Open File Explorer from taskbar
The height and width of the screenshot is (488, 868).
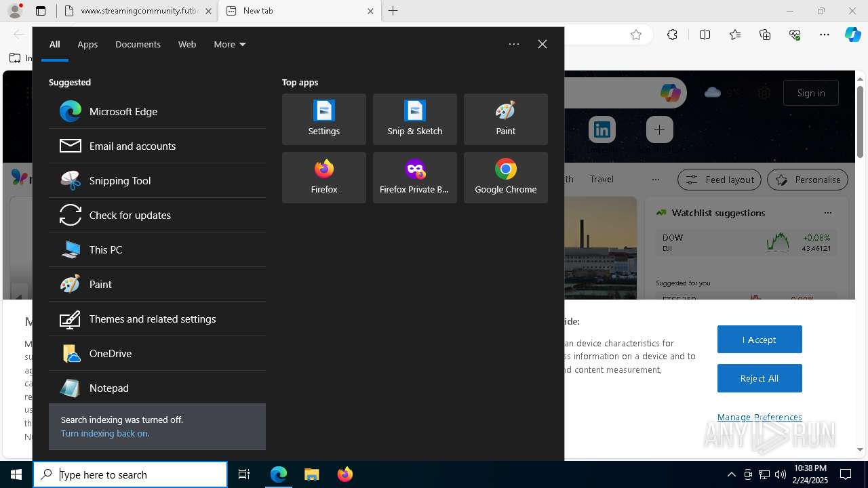[312, 474]
